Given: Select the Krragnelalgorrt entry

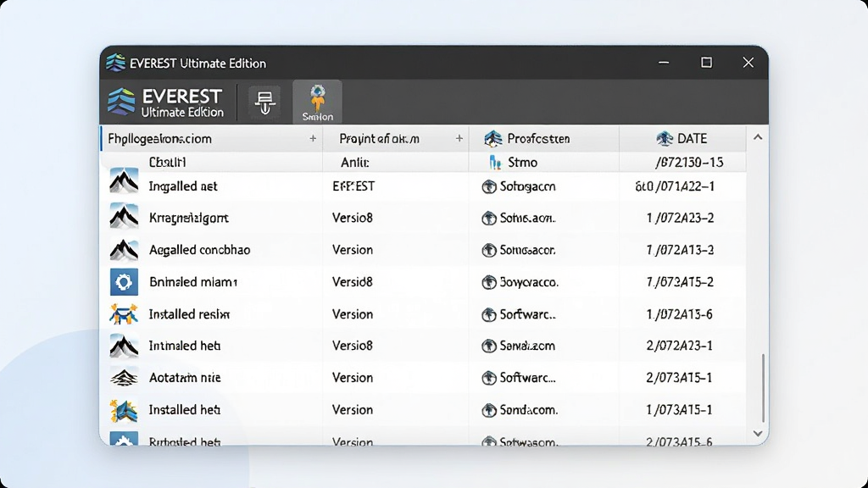Looking at the screenshot, I should pos(189,218).
